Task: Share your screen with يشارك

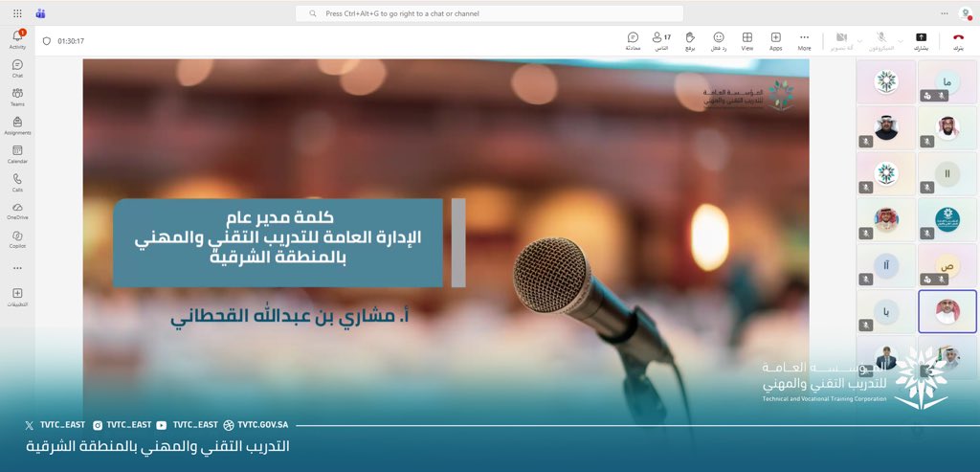Action: (921, 41)
